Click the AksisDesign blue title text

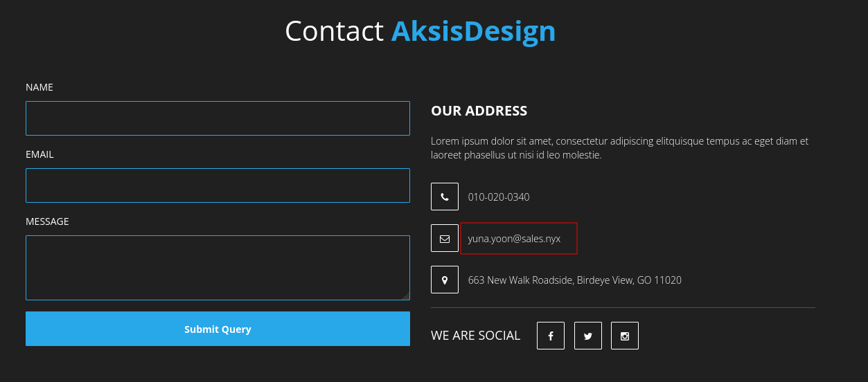pos(473,31)
